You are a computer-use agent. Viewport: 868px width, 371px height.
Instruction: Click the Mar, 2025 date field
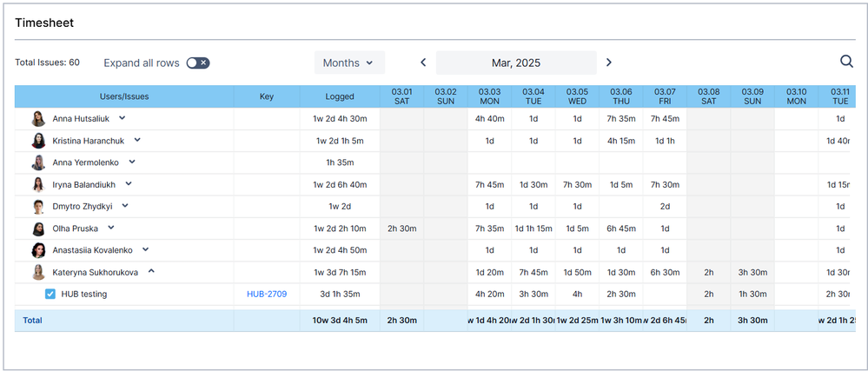click(515, 63)
